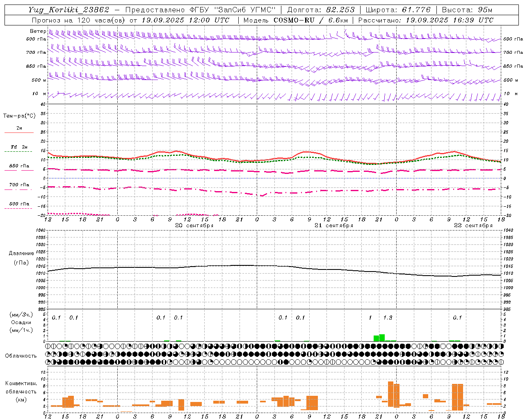Click the "Ветер" wind panel label
Image resolution: width=525 pixels, height=420 pixels.
[x=38, y=31]
